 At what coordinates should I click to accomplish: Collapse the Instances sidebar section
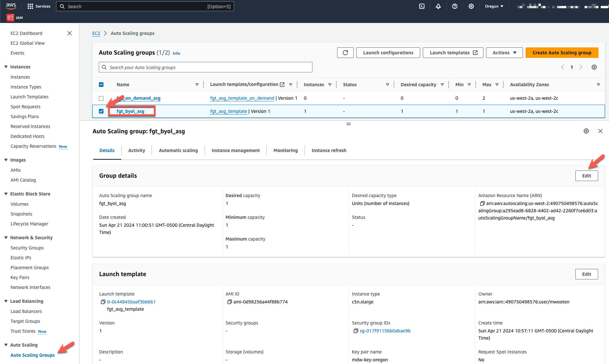click(x=6, y=67)
